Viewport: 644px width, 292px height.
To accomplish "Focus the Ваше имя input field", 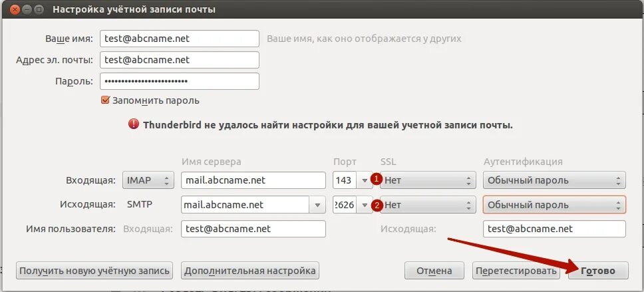I will click(x=180, y=39).
